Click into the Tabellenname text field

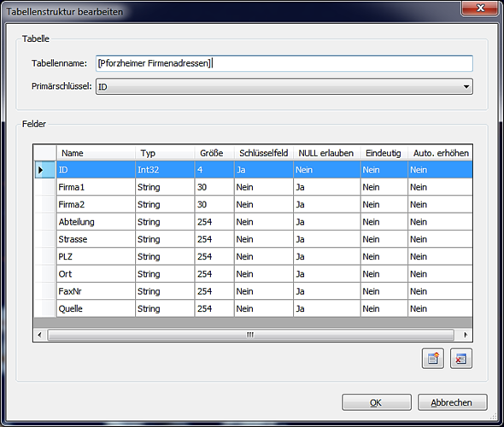click(284, 63)
